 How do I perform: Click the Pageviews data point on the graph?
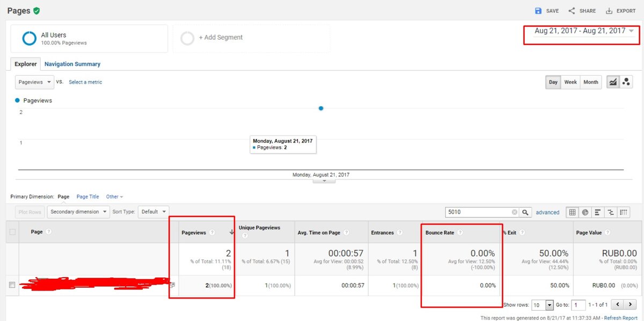point(321,108)
